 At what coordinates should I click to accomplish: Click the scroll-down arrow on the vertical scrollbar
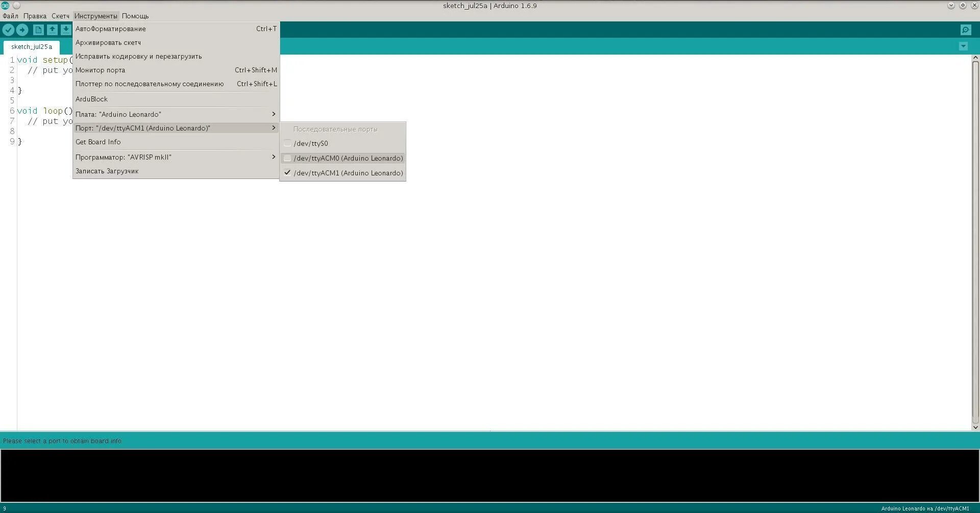tap(975, 427)
